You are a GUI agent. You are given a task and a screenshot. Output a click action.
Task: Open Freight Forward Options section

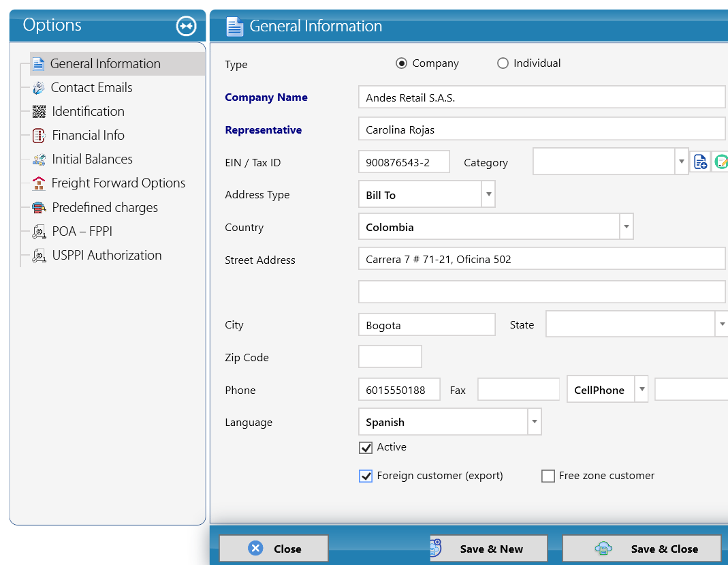[118, 183]
